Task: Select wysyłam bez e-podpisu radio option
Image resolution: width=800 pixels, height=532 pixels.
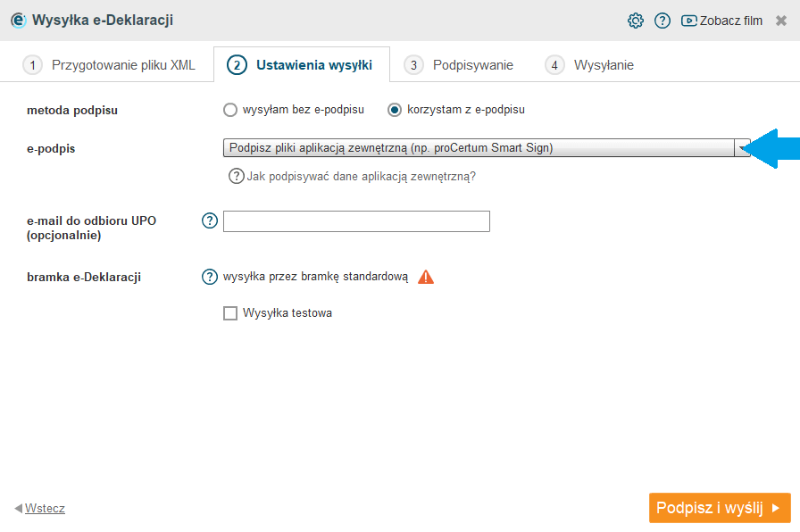Action: coord(230,110)
